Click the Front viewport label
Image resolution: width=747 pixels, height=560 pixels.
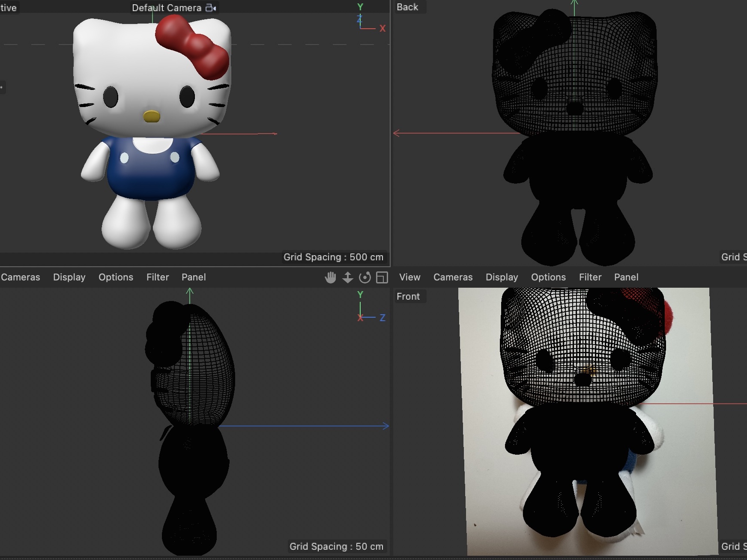pos(409,296)
